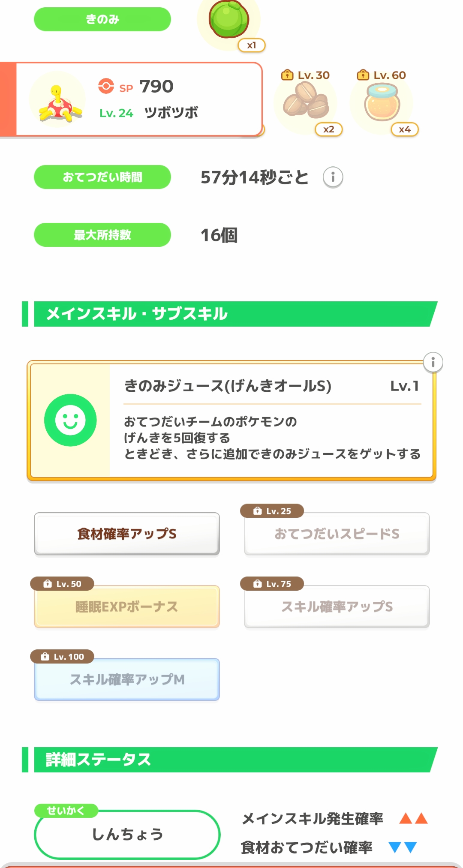Tap the しんちょう nature box
Screen dimensions: 463x868
tap(127, 834)
